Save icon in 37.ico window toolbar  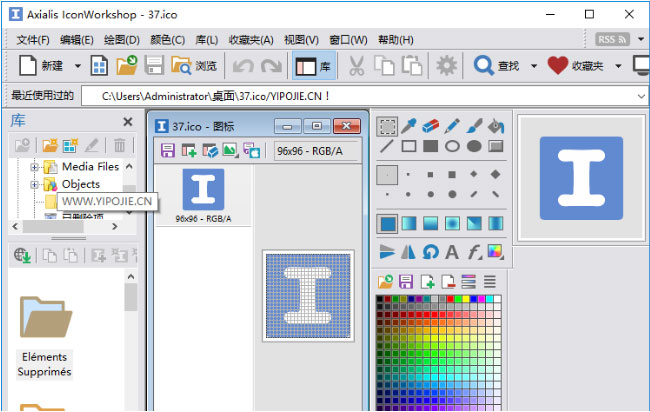click(167, 150)
